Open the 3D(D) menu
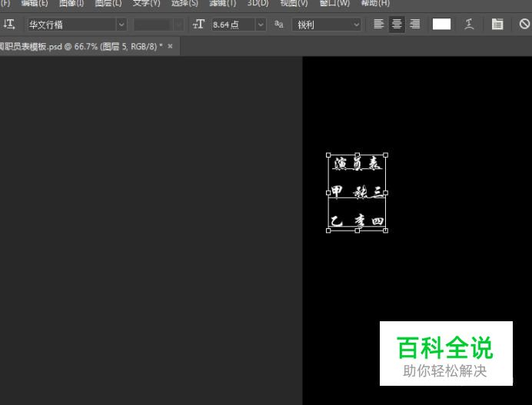The image size is (532, 405). (x=258, y=3)
